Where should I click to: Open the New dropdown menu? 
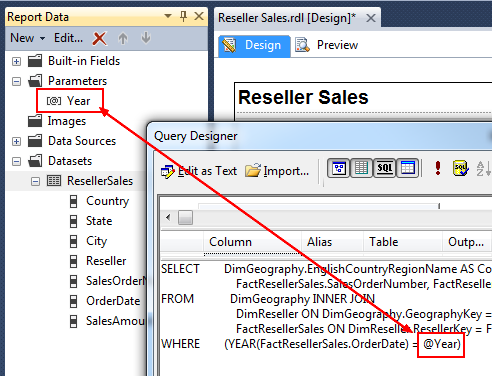tap(28, 38)
